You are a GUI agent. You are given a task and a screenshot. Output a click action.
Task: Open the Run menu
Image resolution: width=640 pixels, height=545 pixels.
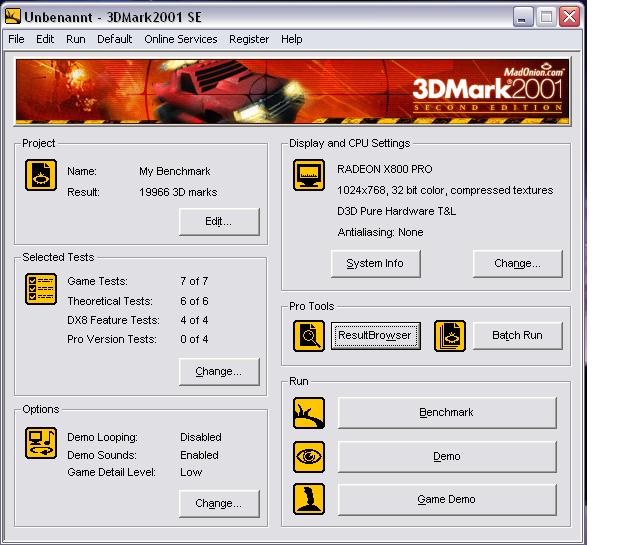click(76, 39)
